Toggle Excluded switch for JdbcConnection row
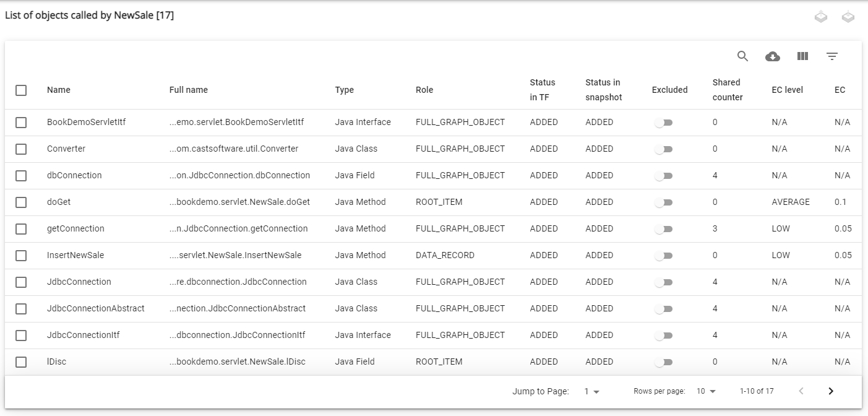The width and height of the screenshot is (868, 416). [663, 282]
